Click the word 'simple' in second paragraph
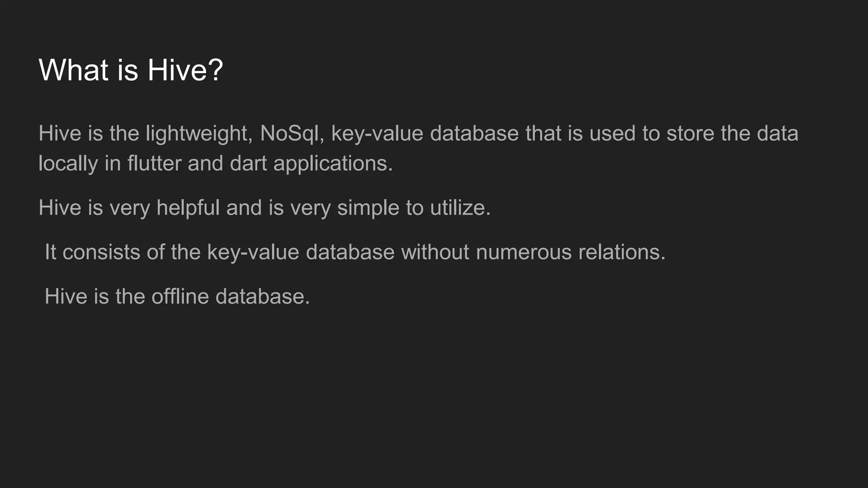 (x=368, y=208)
